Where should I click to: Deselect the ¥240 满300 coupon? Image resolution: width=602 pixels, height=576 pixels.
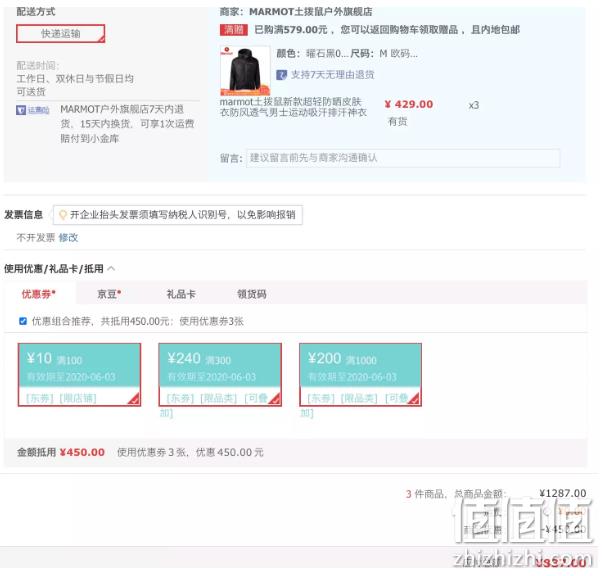pos(220,375)
